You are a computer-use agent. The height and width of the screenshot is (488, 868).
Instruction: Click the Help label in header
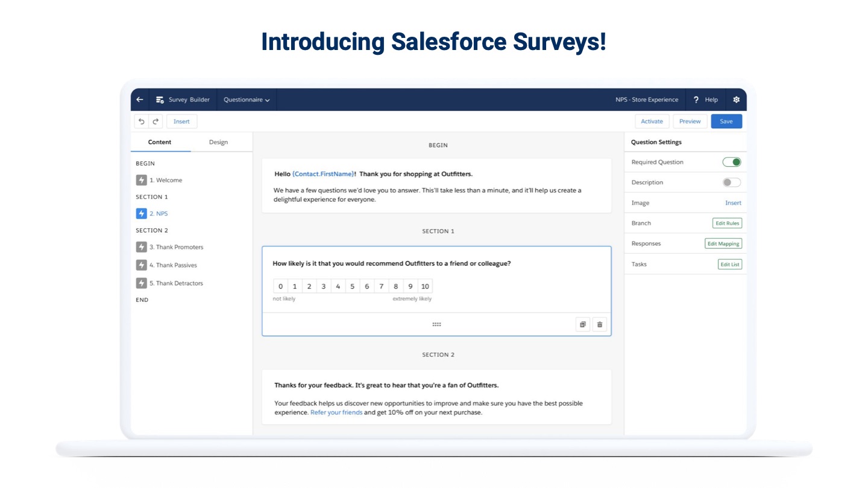711,100
